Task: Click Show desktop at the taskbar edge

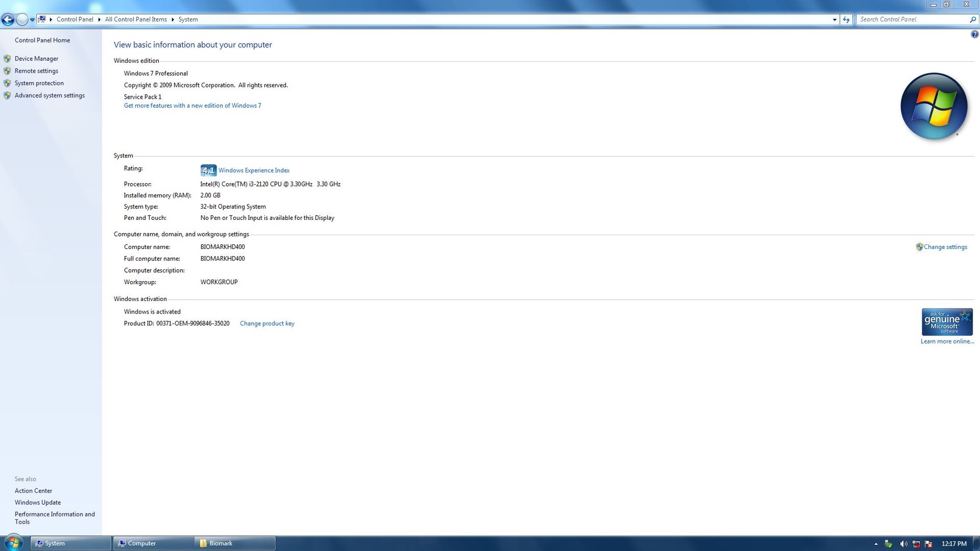Action: pyautogui.click(x=976, y=543)
